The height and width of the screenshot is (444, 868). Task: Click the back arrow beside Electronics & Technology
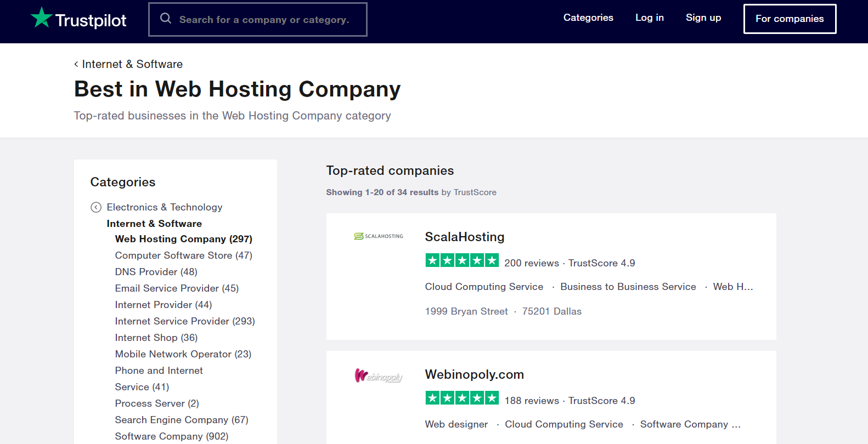[x=96, y=207]
